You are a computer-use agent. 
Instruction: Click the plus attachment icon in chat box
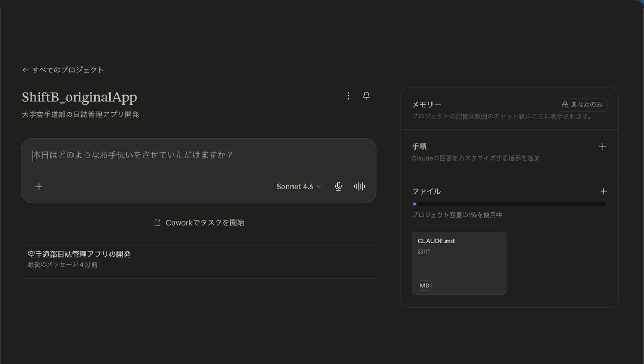pyautogui.click(x=39, y=187)
